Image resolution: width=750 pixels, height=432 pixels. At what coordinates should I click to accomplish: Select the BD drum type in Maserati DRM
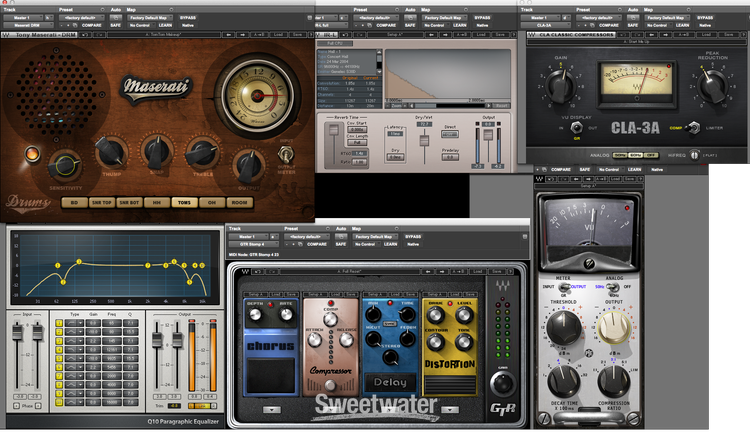coord(74,202)
